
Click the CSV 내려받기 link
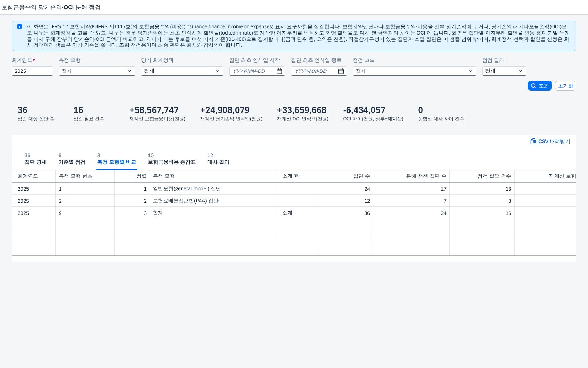[550, 141]
